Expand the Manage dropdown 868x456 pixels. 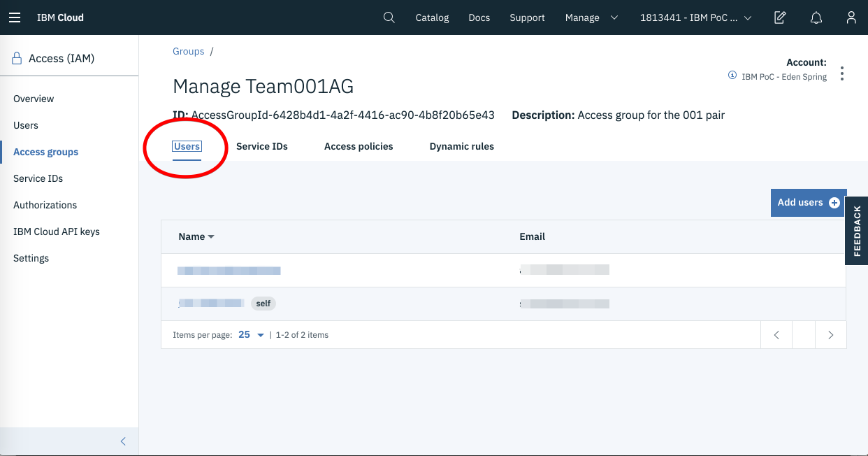point(592,17)
